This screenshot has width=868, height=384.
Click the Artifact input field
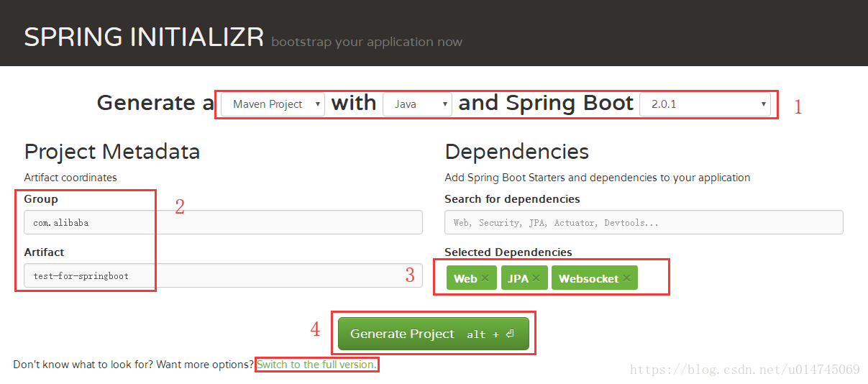click(223, 275)
